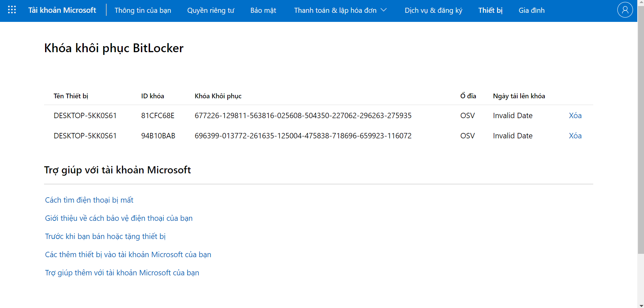Image resolution: width=644 pixels, height=308 pixels.
Task: Open the account profile avatar
Action: [625, 10]
